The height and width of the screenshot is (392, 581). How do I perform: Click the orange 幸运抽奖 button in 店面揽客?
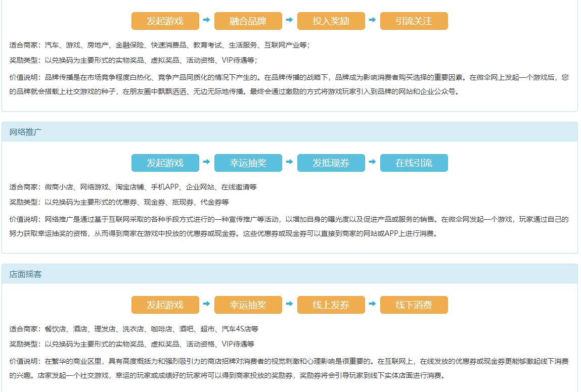(248, 305)
